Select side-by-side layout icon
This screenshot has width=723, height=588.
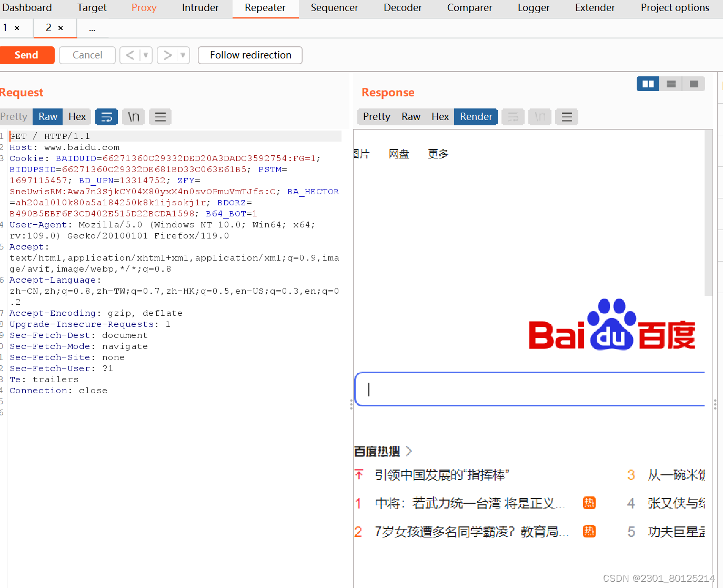point(648,84)
